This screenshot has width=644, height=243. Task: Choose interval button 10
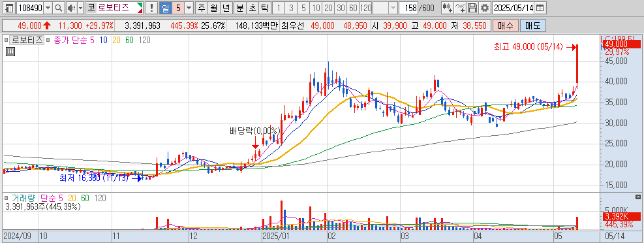click(315, 7)
